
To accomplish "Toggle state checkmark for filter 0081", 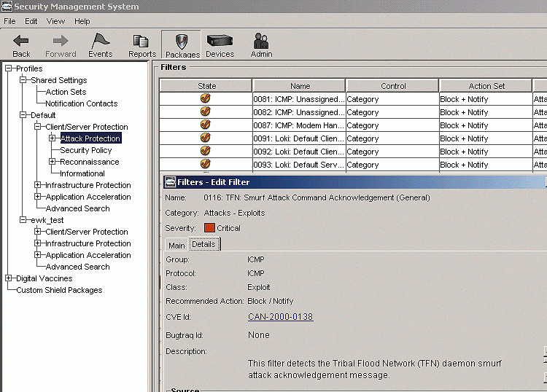I will click(x=206, y=99).
